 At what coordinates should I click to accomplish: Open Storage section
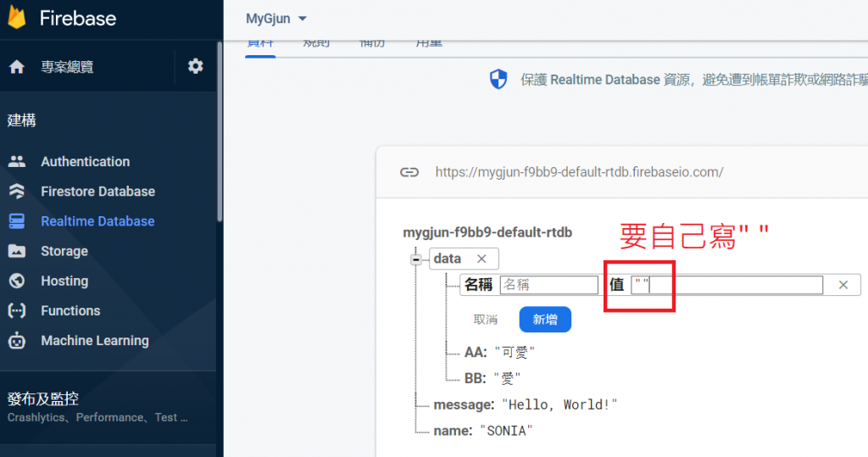click(64, 251)
